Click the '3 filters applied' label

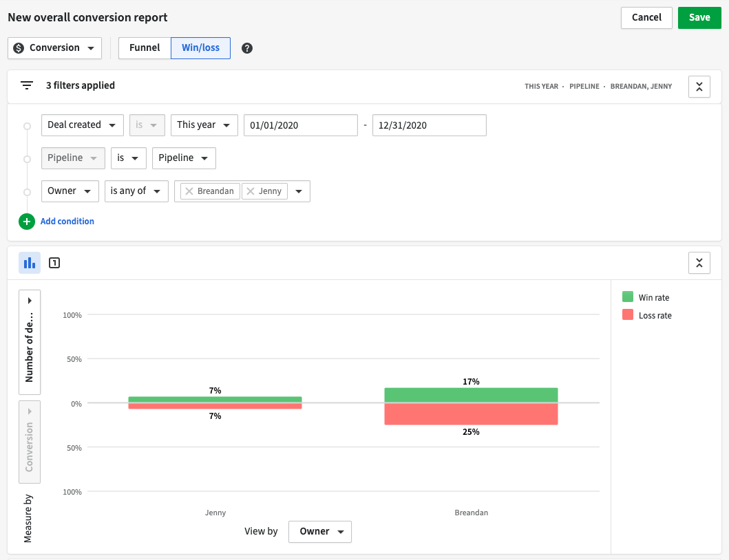click(81, 85)
